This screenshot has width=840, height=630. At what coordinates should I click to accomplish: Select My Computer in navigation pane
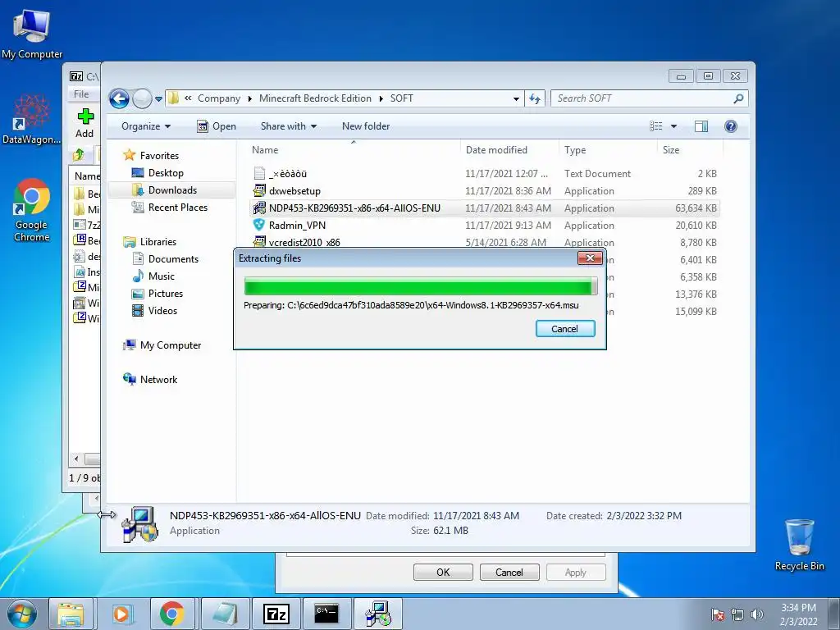pos(171,345)
